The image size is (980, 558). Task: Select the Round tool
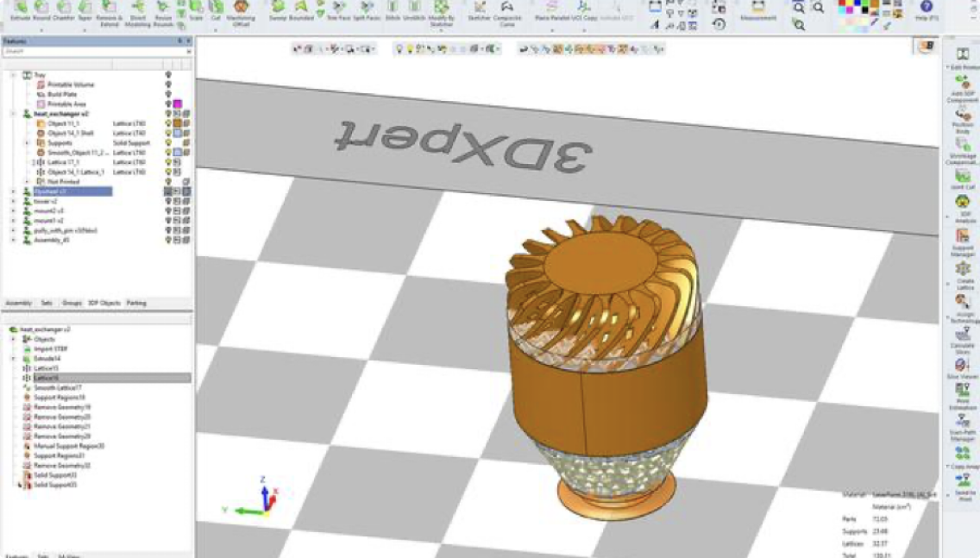pos(41,10)
